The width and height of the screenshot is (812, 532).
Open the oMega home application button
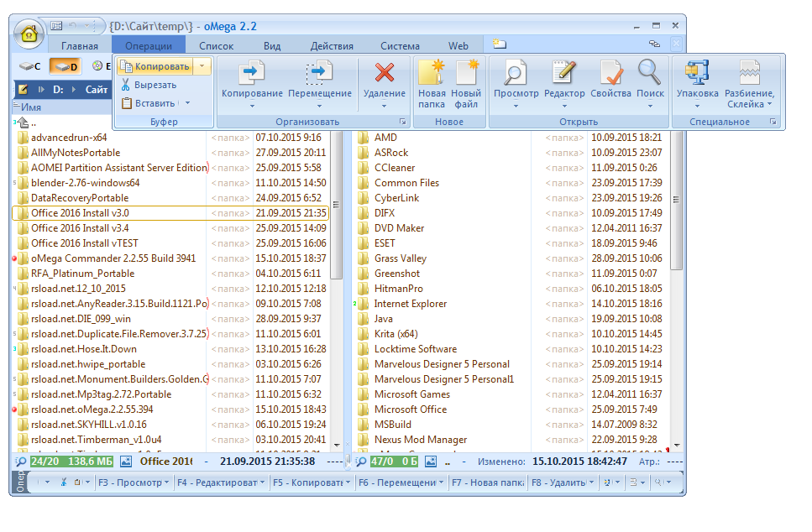pos(29,34)
